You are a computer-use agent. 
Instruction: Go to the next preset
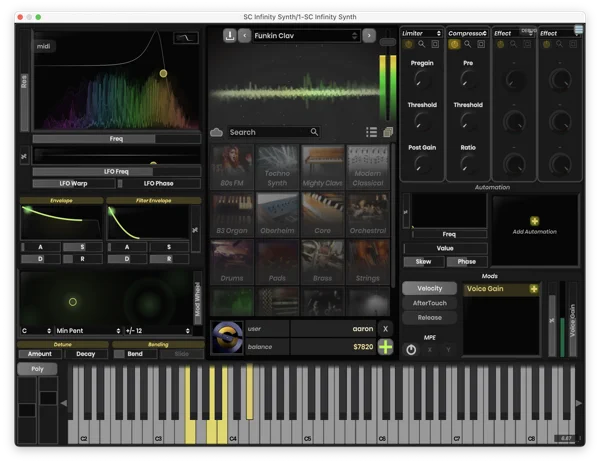(x=369, y=36)
